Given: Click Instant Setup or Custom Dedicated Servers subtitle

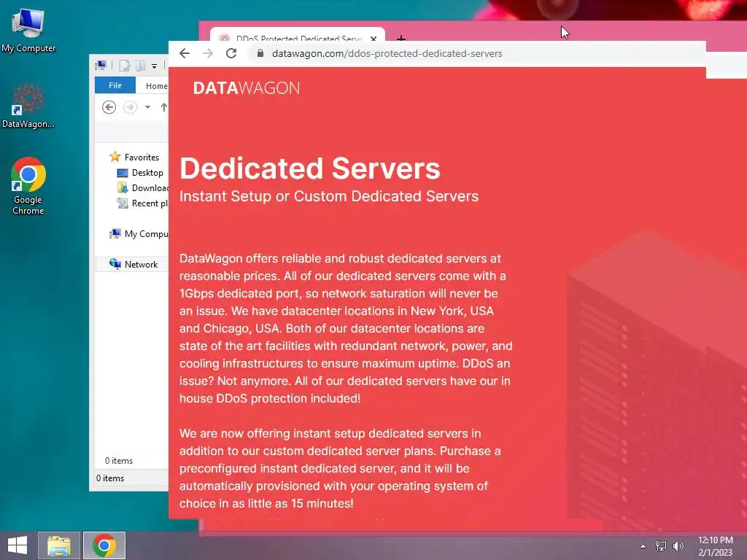Looking at the screenshot, I should (x=329, y=196).
